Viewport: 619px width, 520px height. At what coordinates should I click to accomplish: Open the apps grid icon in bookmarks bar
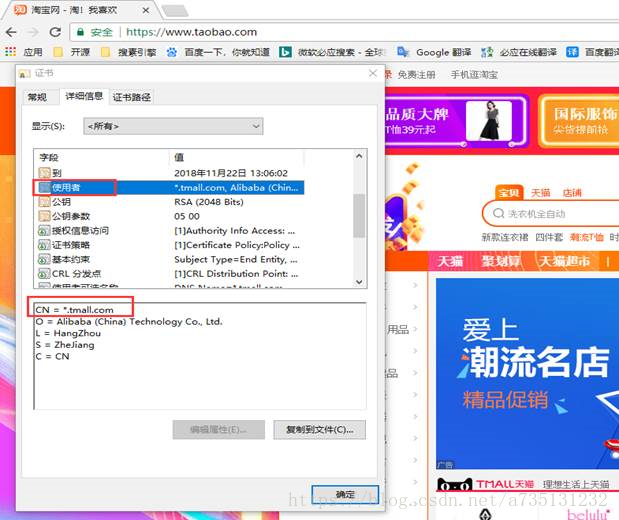(x=11, y=52)
